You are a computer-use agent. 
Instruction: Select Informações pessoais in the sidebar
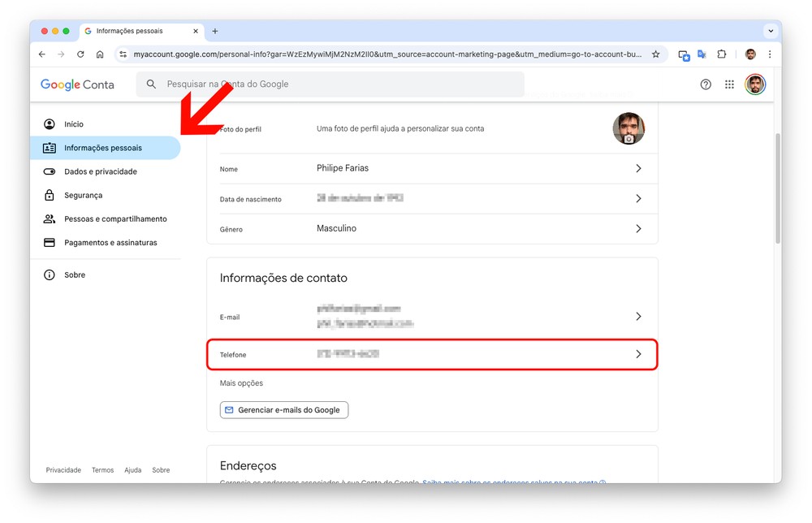tap(105, 148)
